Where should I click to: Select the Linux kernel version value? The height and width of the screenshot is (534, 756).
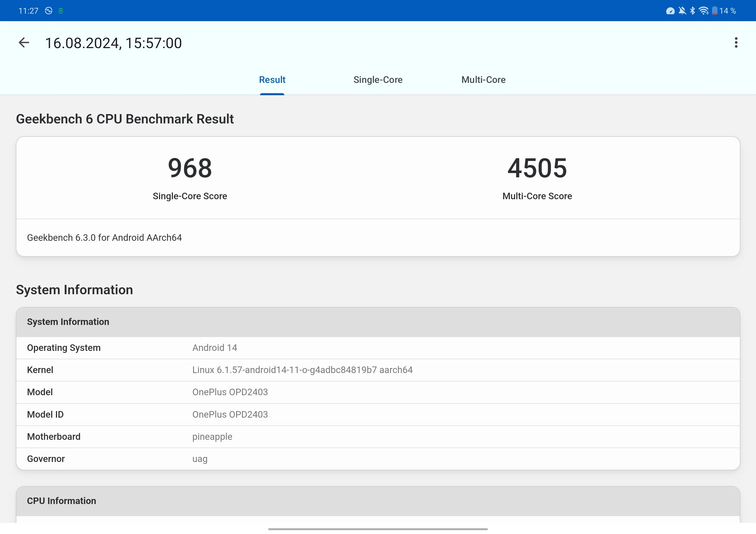click(302, 370)
